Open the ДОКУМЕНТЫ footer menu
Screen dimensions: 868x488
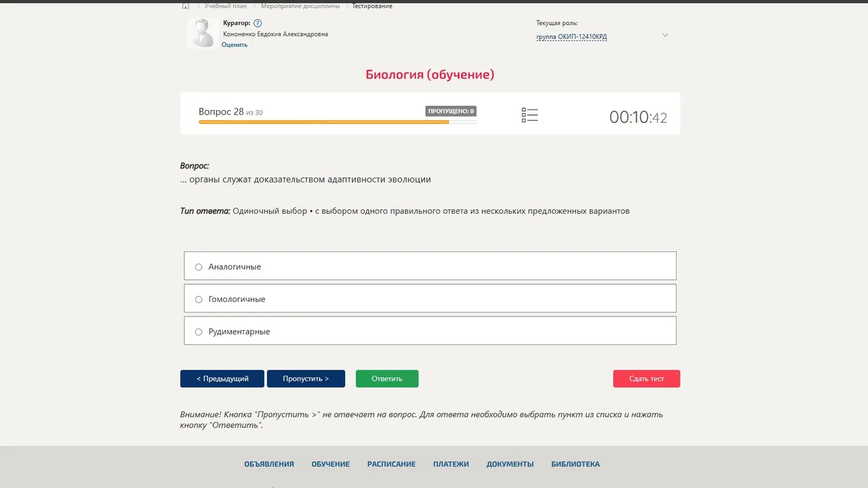click(510, 464)
